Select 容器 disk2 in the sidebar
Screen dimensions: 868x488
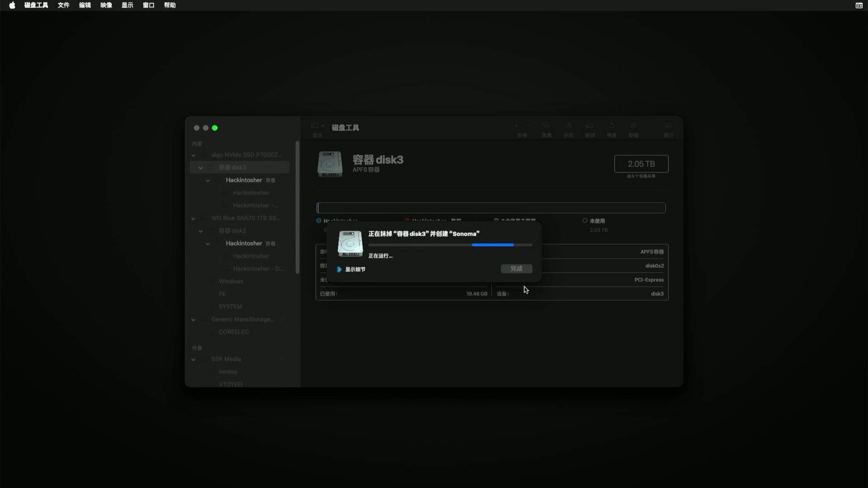(x=232, y=230)
